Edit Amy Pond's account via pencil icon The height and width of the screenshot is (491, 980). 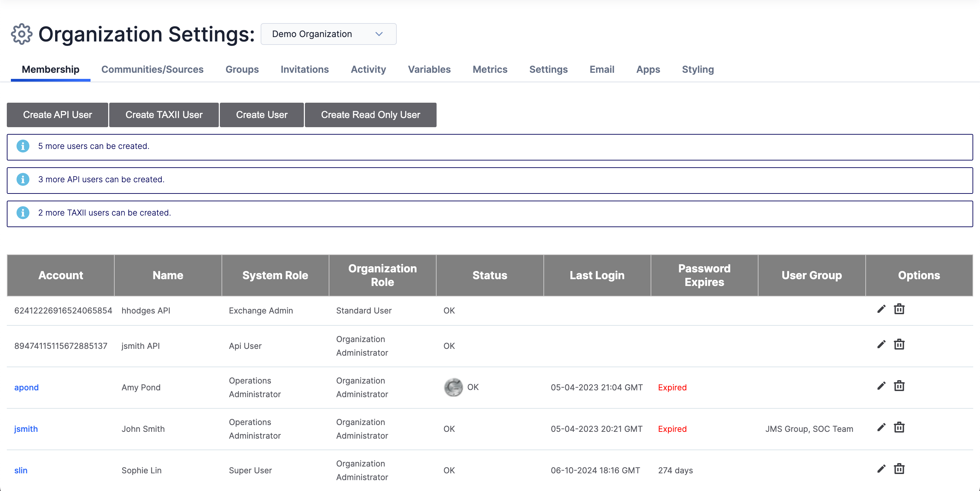pyautogui.click(x=881, y=386)
